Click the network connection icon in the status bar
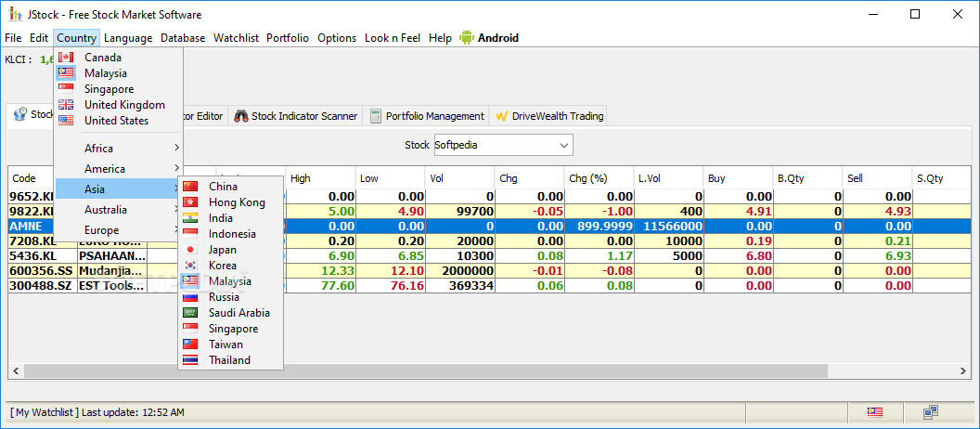The height and width of the screenshot is (429, 980). click(x=931, y=412)
